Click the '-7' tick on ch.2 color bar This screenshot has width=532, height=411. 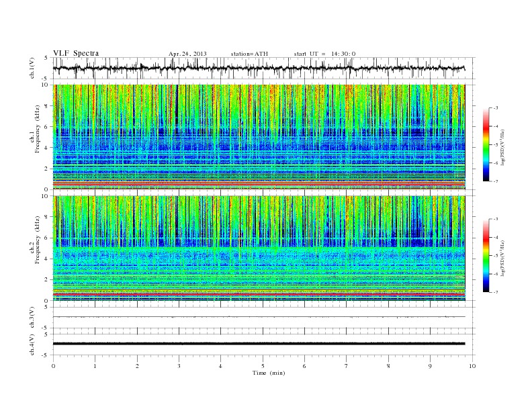click(x=495, y=292)
